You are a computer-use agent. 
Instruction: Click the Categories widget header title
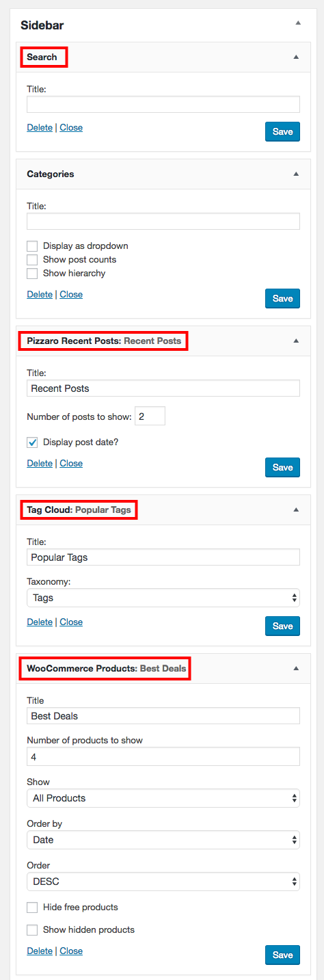[51, 174]
